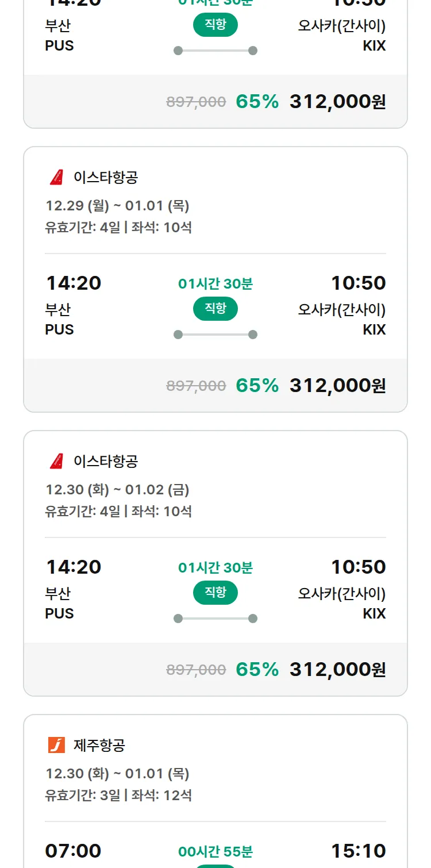This screenshot has height=868, width=431.
Task: Select the 312,000원 price in the topmost card
Action: tap(337, 102)
